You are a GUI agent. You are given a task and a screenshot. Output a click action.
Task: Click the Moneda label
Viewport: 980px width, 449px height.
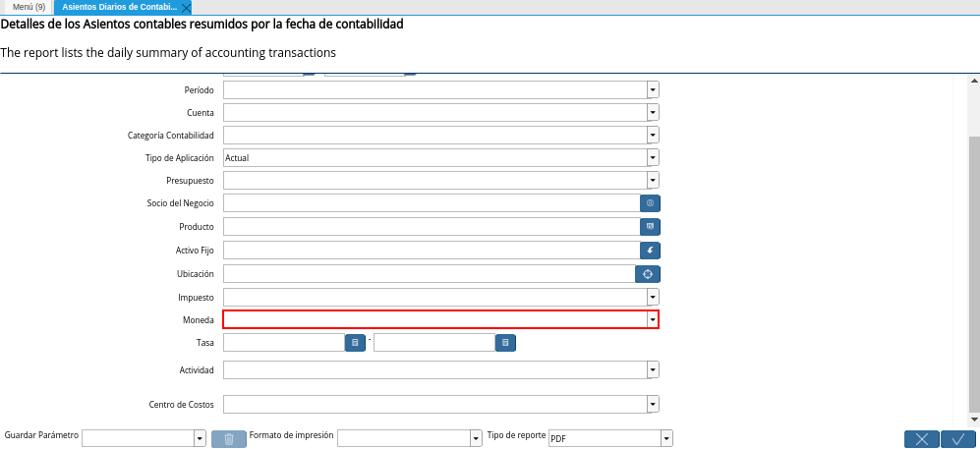coord(197,319)
